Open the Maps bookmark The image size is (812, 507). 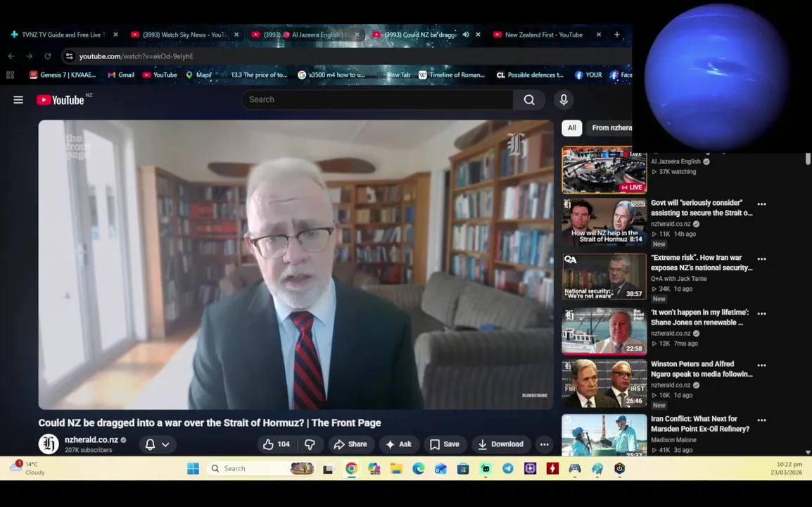point(198,75)
